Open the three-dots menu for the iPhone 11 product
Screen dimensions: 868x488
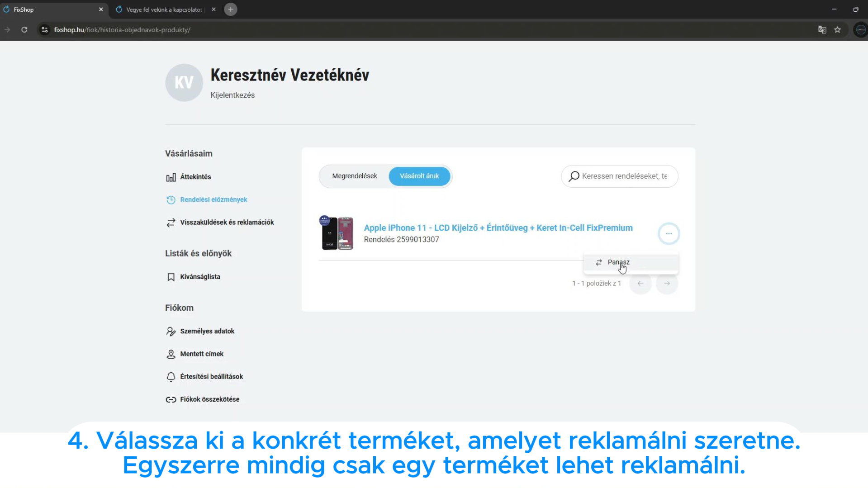click(x=669, y=233)
